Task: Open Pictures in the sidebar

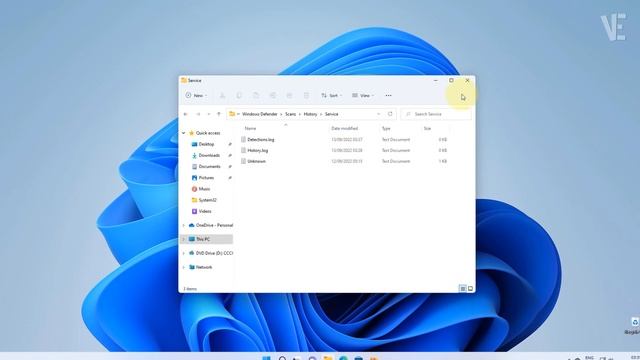Action: tap(206, 178)
